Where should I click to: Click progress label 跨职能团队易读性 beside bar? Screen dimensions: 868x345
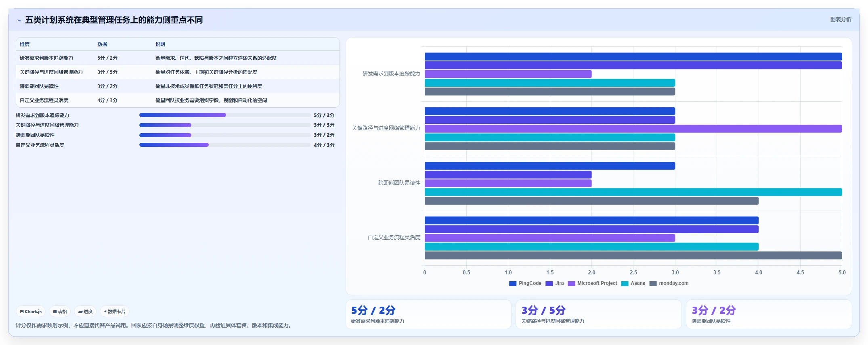click(x=35, y=135)
